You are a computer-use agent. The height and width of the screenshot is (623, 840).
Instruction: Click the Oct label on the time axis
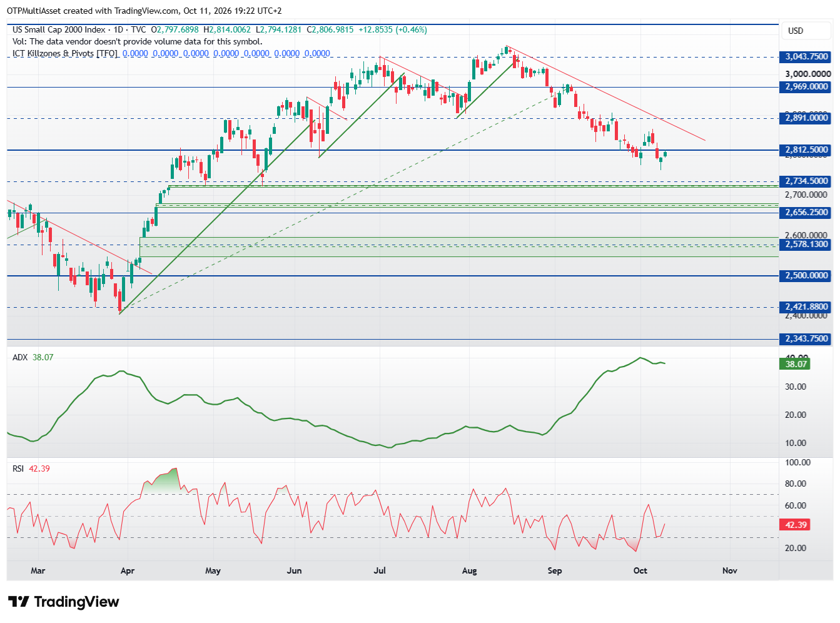(640, 570)
